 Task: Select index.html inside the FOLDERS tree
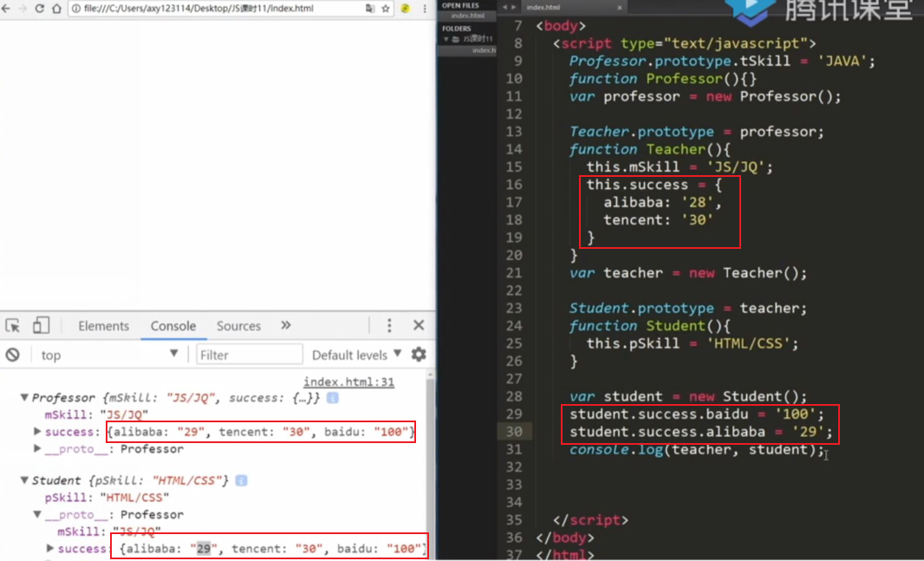(x=483, y=50)
